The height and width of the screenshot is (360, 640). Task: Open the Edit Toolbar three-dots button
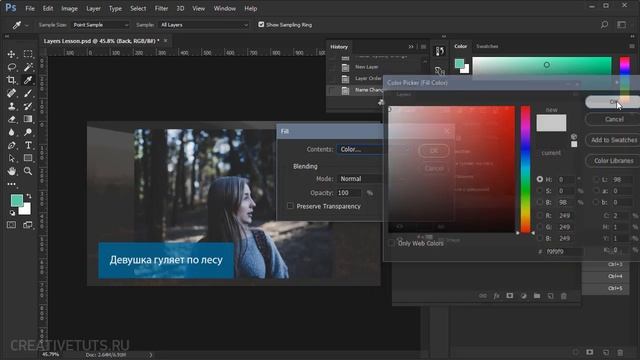point(11,184)
